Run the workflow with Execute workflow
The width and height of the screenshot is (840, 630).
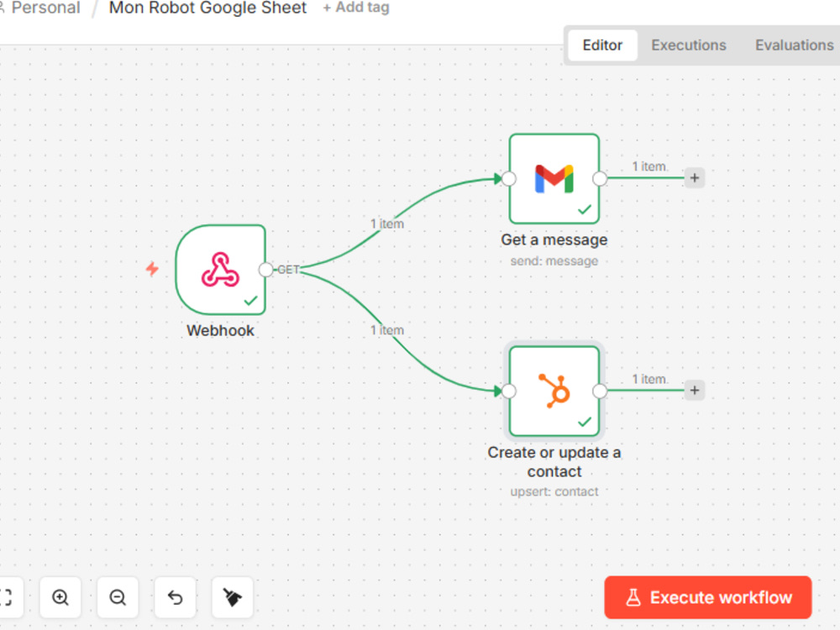coord(707,597)
